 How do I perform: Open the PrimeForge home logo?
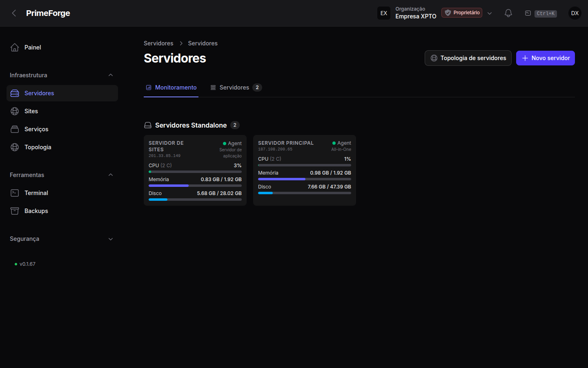pyautogui.click(x=48, y=13)
